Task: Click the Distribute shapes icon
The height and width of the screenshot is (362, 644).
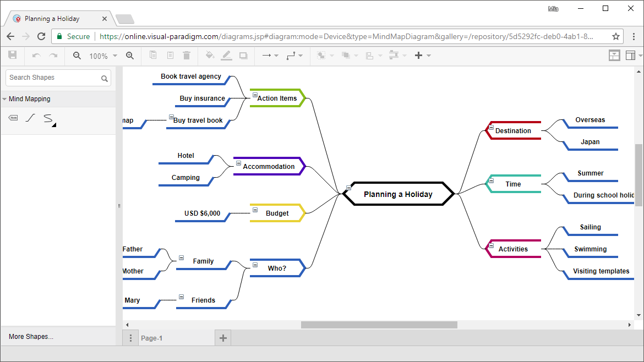Action: 394,55
